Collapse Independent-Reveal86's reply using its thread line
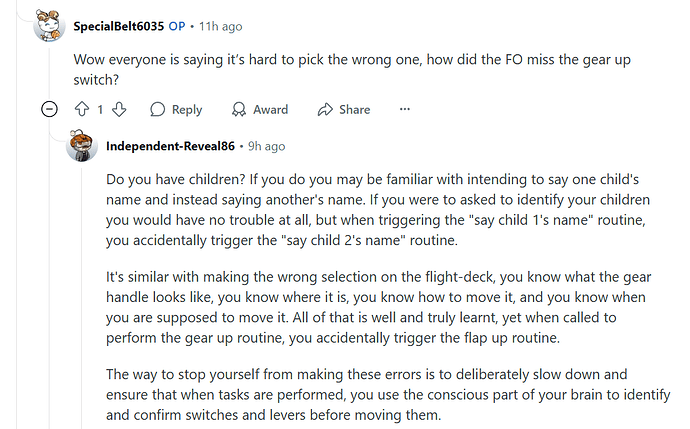 tap(82, 295)
